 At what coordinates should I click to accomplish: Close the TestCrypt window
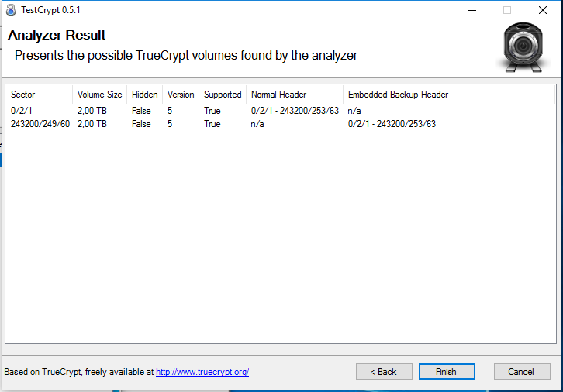[x=543, y=10]
